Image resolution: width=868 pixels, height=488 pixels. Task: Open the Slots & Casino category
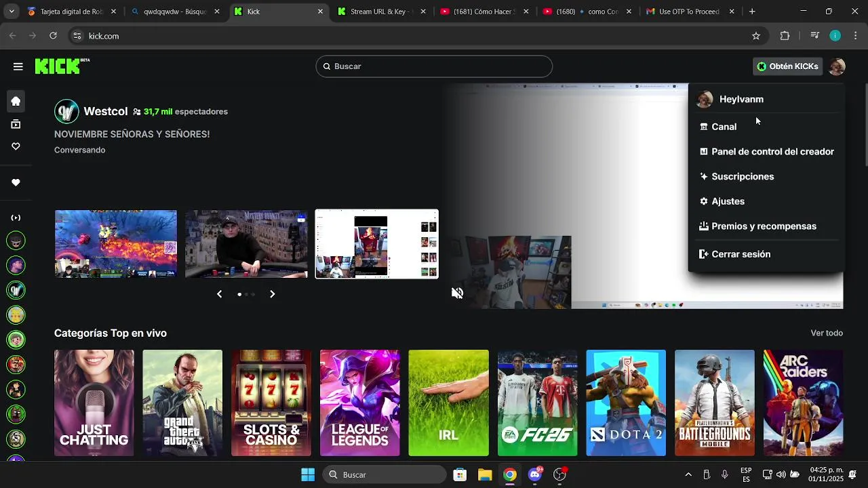click(x=271, y=403)
